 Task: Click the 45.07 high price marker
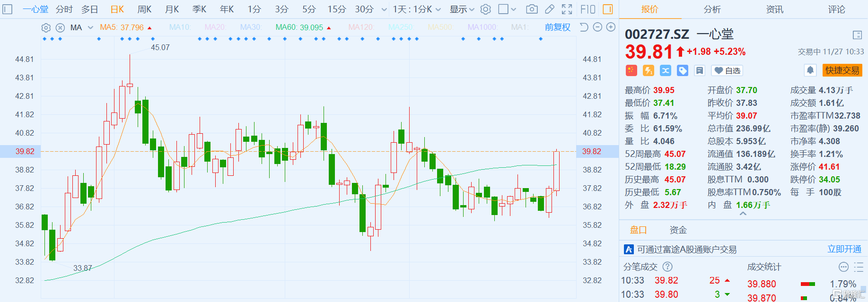160,47
